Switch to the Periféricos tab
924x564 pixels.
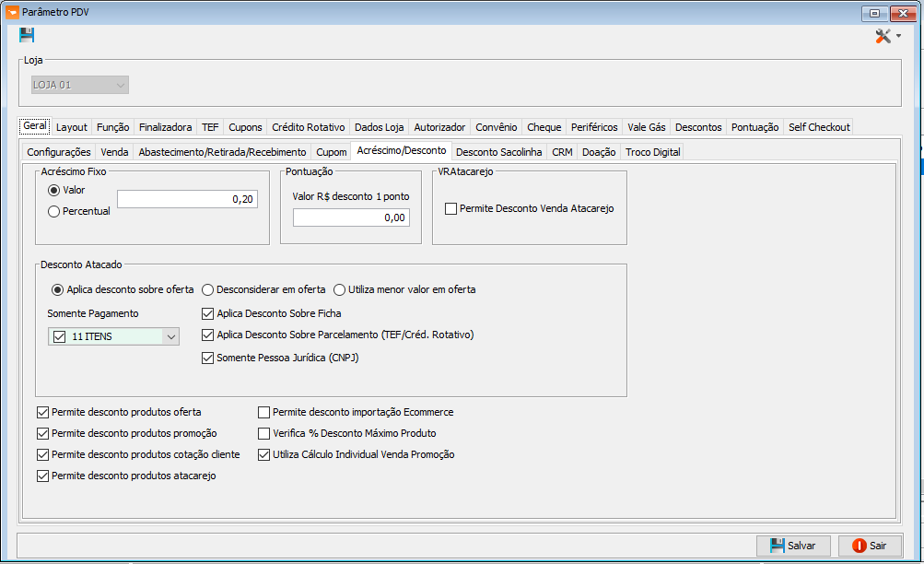coord(593,127)
